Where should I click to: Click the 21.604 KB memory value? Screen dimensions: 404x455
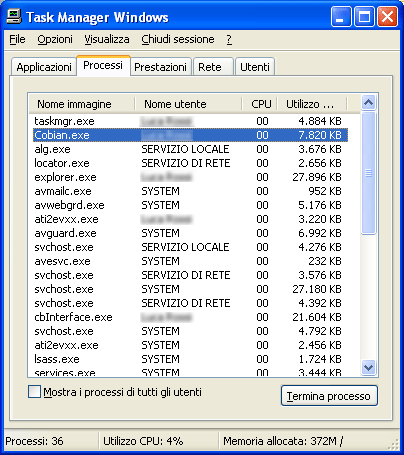coord(317,317)
